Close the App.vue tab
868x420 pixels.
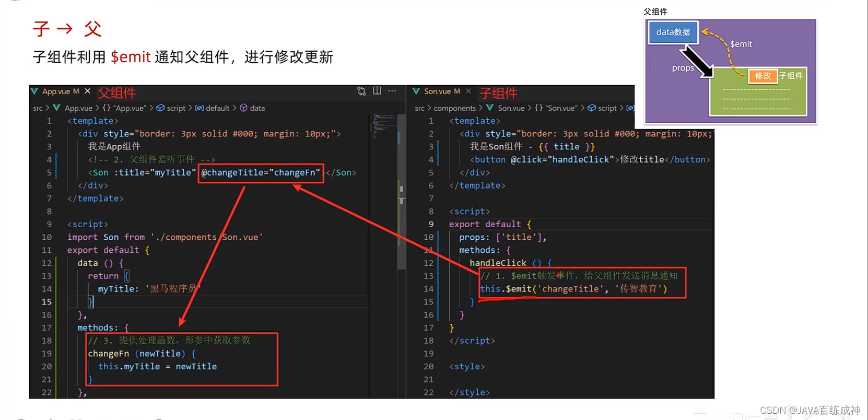tap(88, 91)
